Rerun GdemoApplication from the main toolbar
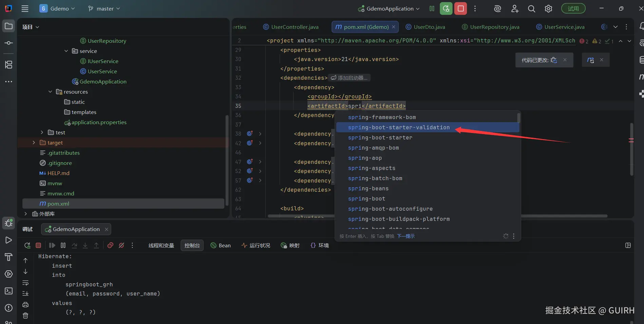644x324 pixels. pyautogui.click(x=446, y=8)
